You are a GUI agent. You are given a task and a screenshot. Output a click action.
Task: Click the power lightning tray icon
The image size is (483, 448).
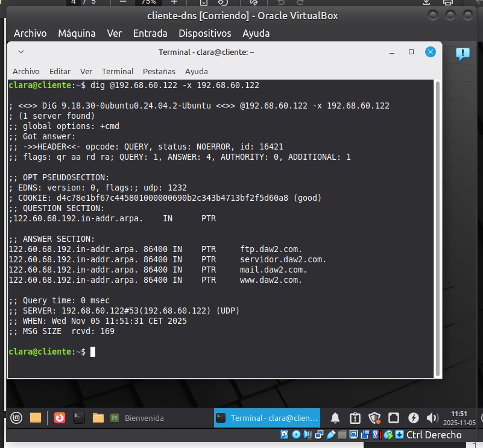413,418
